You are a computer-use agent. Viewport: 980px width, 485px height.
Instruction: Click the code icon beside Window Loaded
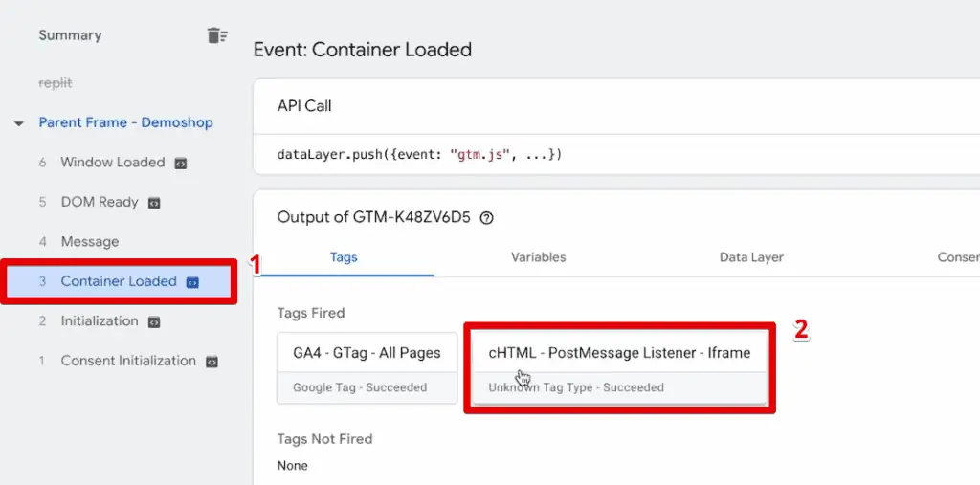click(x=181, y=164)
